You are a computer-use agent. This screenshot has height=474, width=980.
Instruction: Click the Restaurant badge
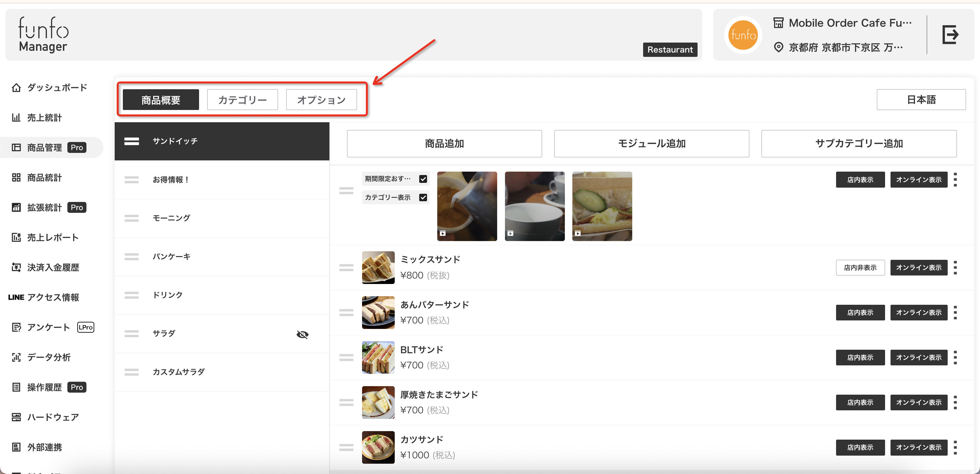[670, 49]
